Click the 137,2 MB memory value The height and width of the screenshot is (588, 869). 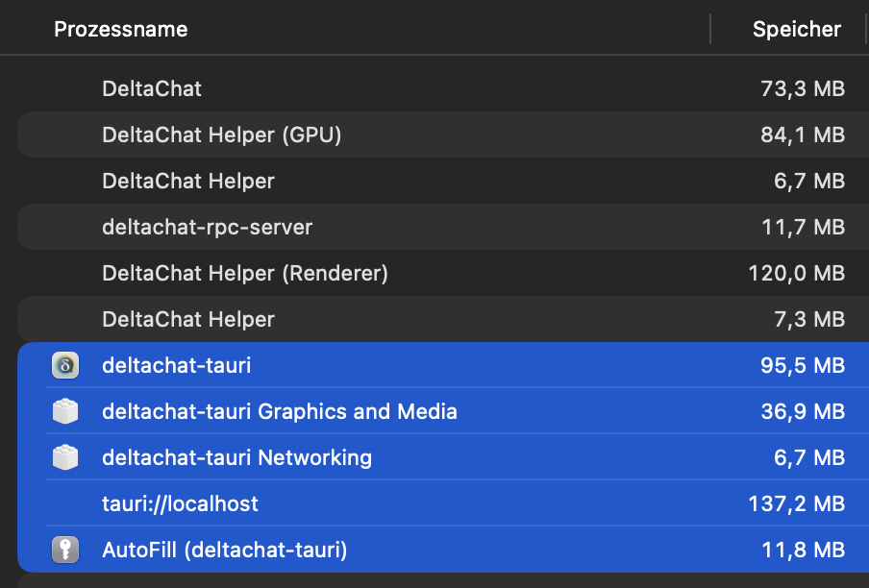(x=796, y=503)
